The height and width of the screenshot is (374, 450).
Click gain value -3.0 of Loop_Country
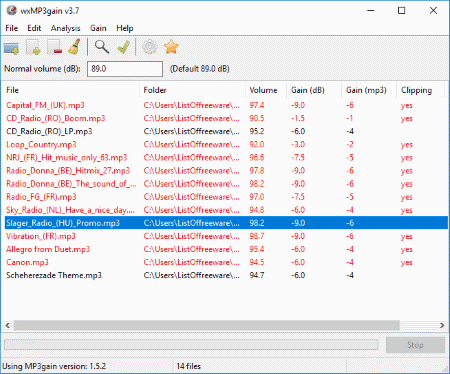tap(298, 144)
